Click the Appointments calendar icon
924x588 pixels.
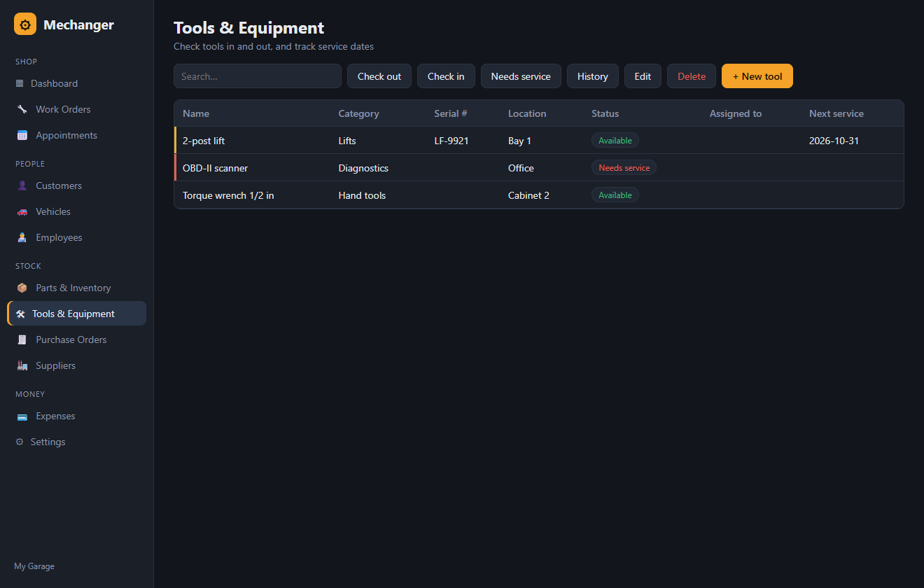(x=22, y=135)
